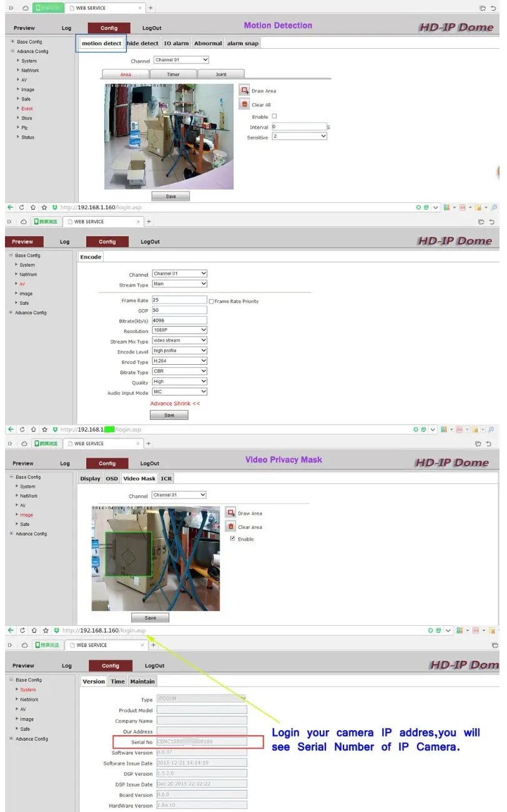Open the Stream Type dropdown
This screenshot has width=507, height=812.
click(x=179, y=284)
